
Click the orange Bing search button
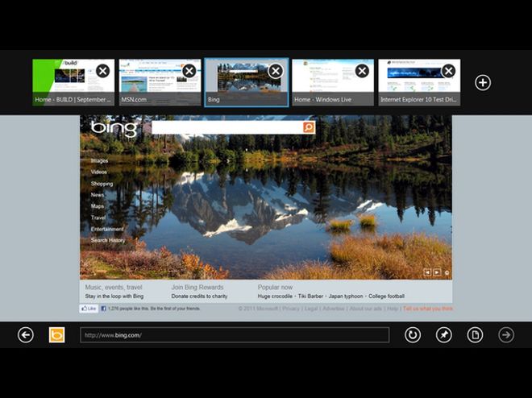[x=309, y=127]
